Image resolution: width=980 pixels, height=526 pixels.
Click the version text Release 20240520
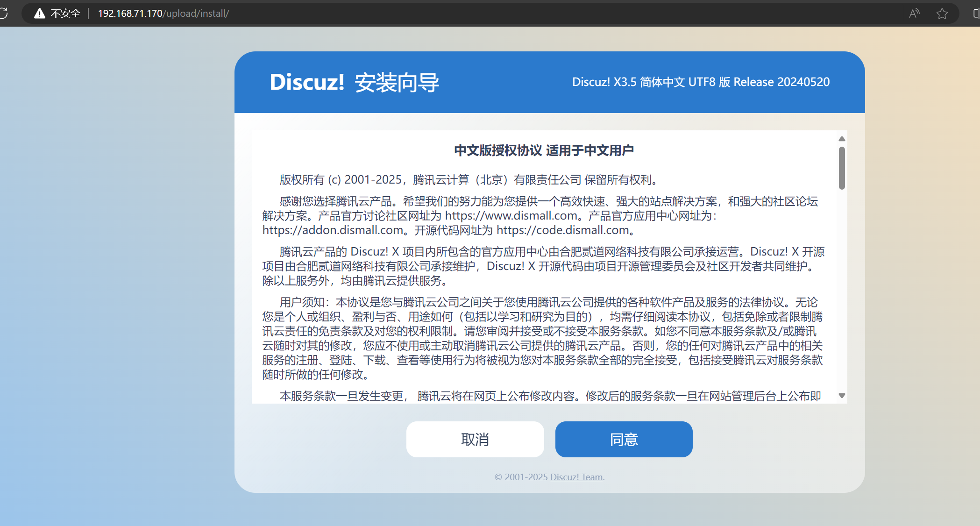click(781, 82)
